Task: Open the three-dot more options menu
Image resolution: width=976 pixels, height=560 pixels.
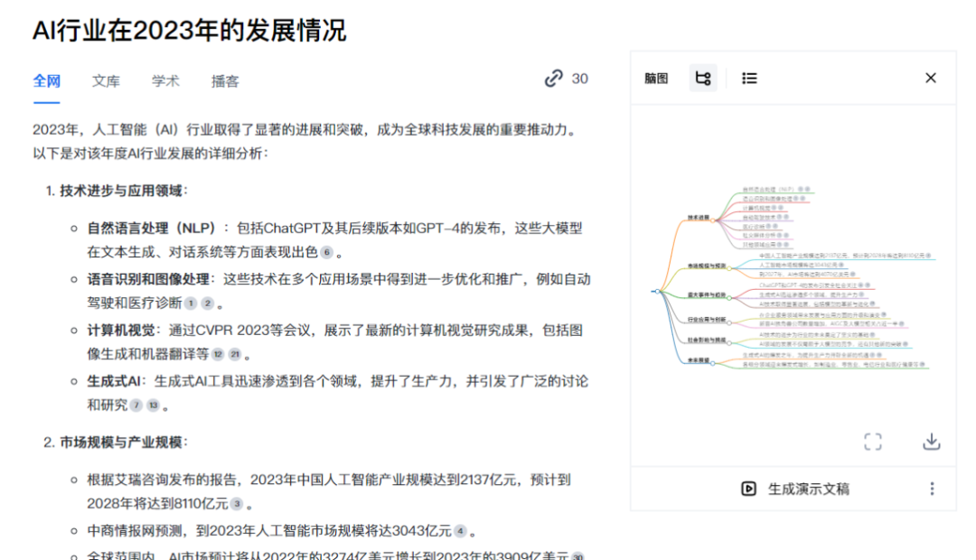Action: click(932, 489)
